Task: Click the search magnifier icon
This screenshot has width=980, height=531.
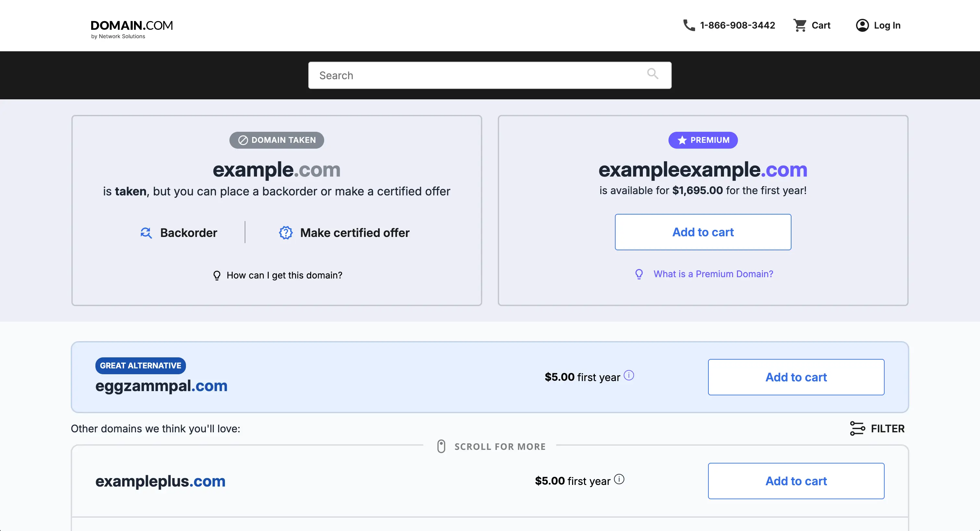Action: [x=653, y=74]
